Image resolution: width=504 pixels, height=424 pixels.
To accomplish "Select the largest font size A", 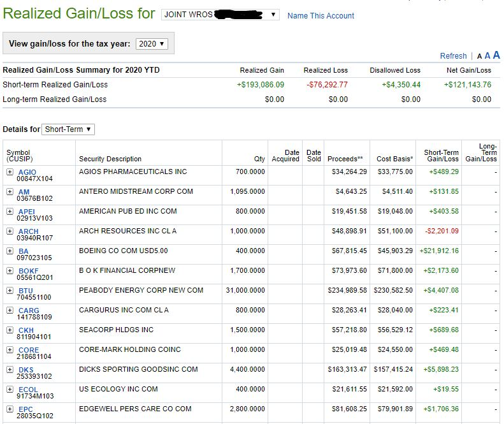I will coord(496,55).
